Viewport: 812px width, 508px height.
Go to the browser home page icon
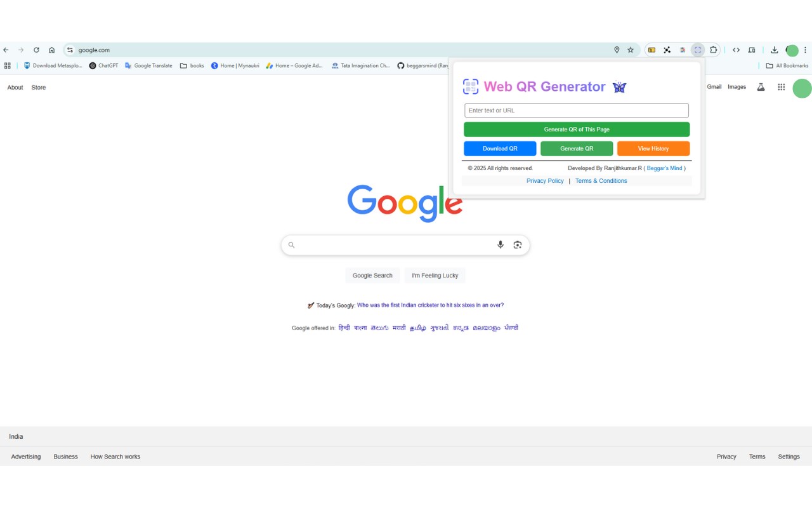51,50
